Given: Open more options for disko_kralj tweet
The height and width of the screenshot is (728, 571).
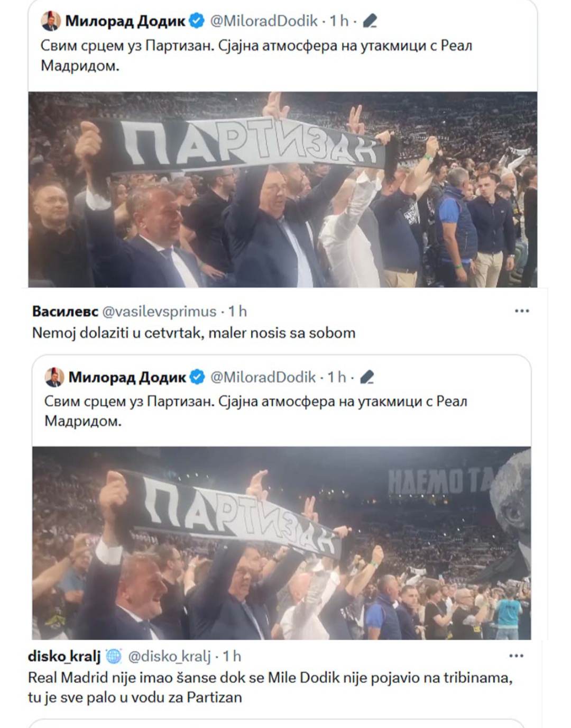Looking at the screenshot, I should [516, 656].
